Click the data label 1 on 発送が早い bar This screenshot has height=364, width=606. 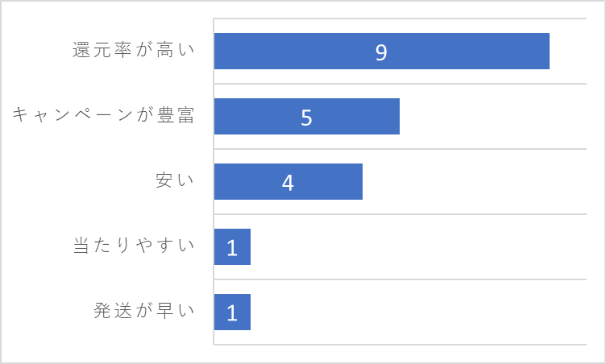[232, 313]
